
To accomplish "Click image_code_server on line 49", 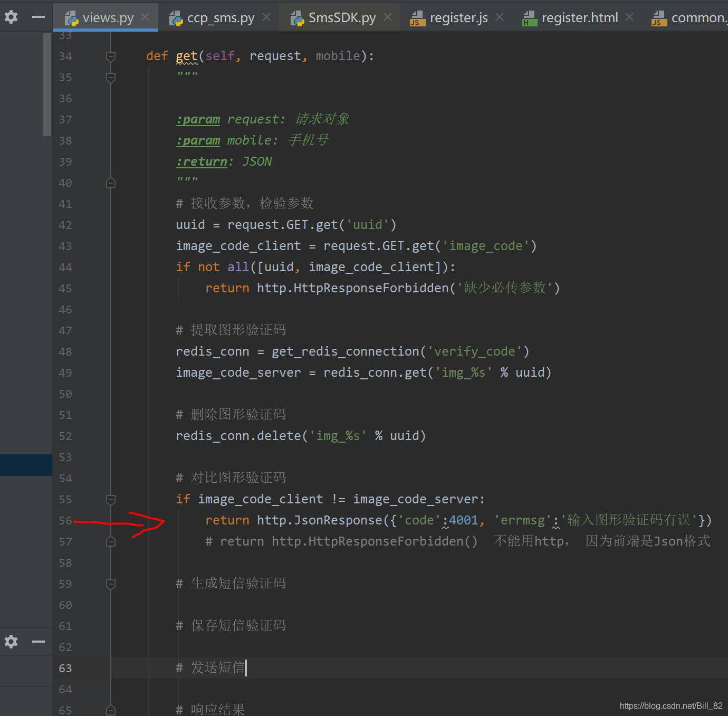I will [x=238, y=373].
